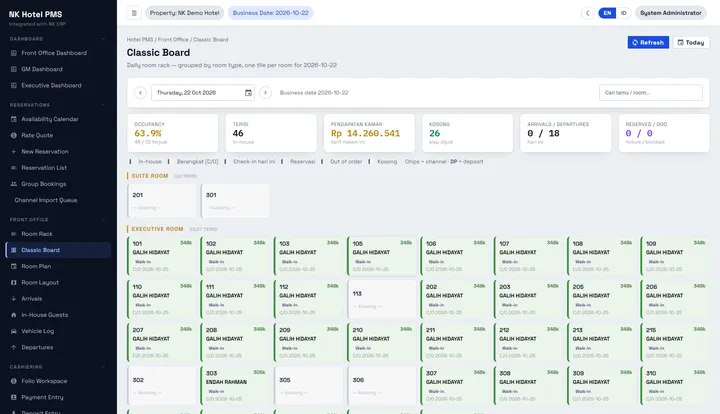Click the Kosong 26 card

point(467,133)
